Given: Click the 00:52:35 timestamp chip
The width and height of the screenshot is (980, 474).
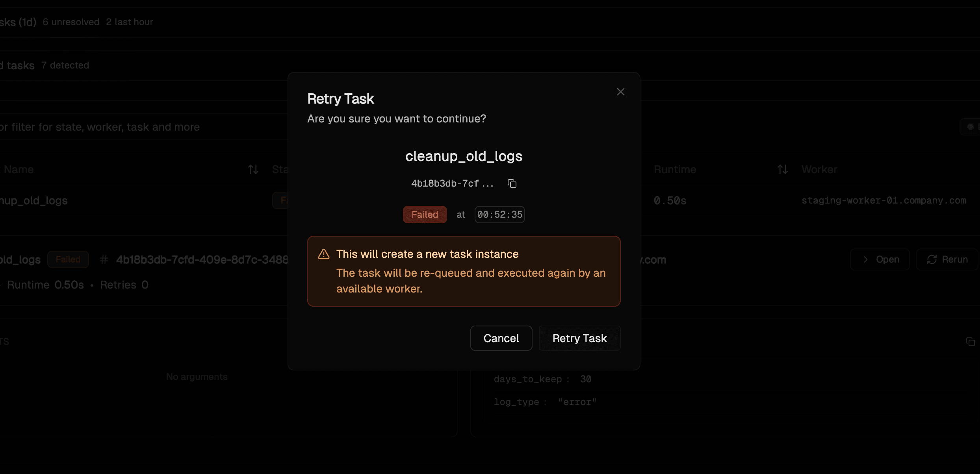Looking at the screenshot, I should click(499, 215).
